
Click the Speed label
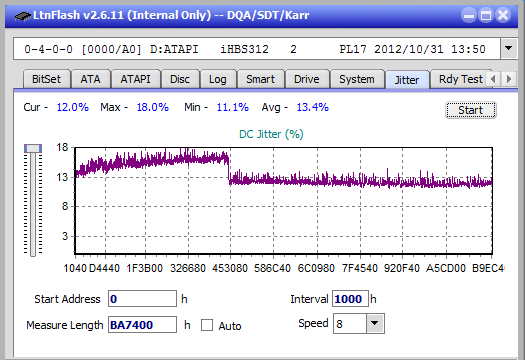coord(313,323)
